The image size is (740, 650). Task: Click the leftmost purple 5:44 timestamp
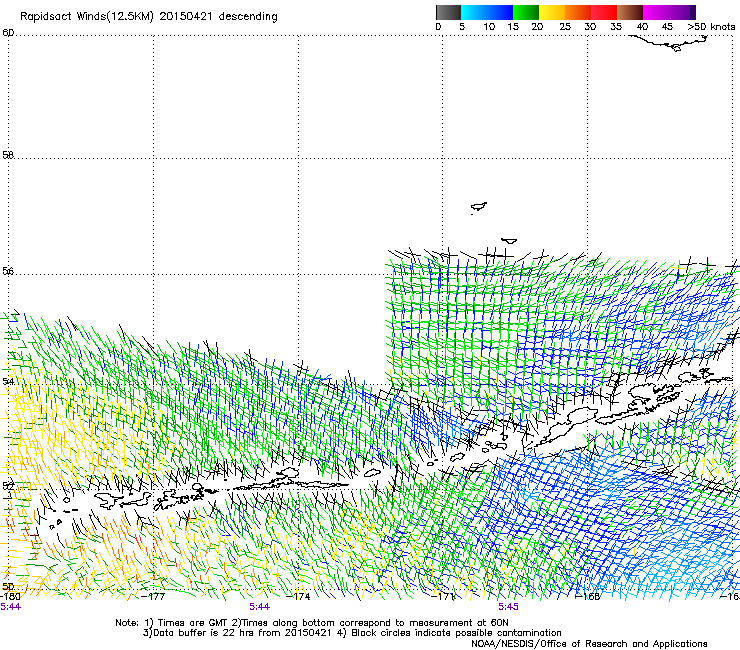[x=10, y=607]
